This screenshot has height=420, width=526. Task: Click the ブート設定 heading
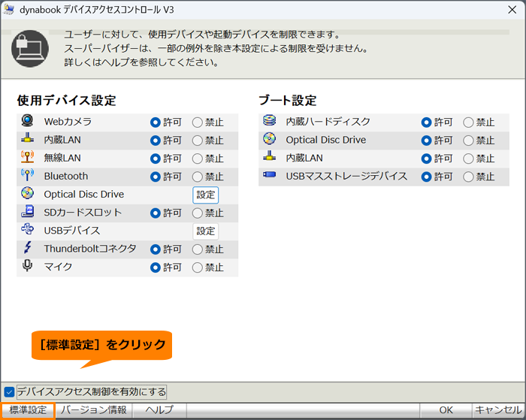coord(288,100)
